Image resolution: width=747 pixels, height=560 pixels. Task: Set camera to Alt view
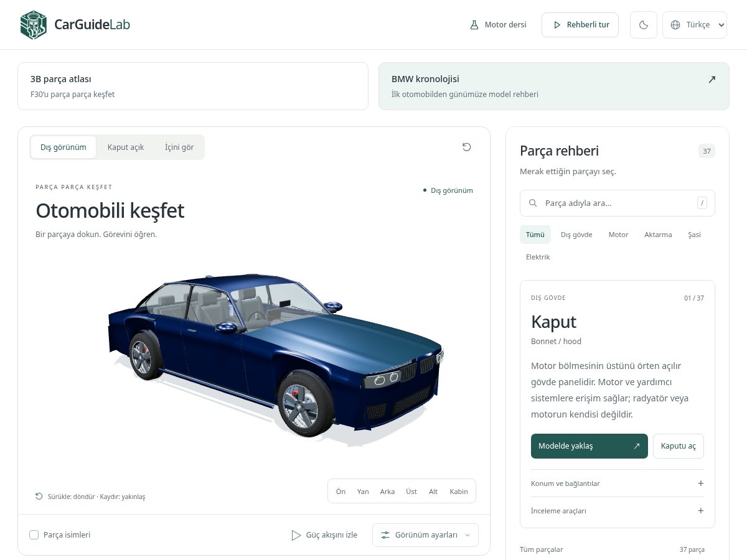coord(433,492)
